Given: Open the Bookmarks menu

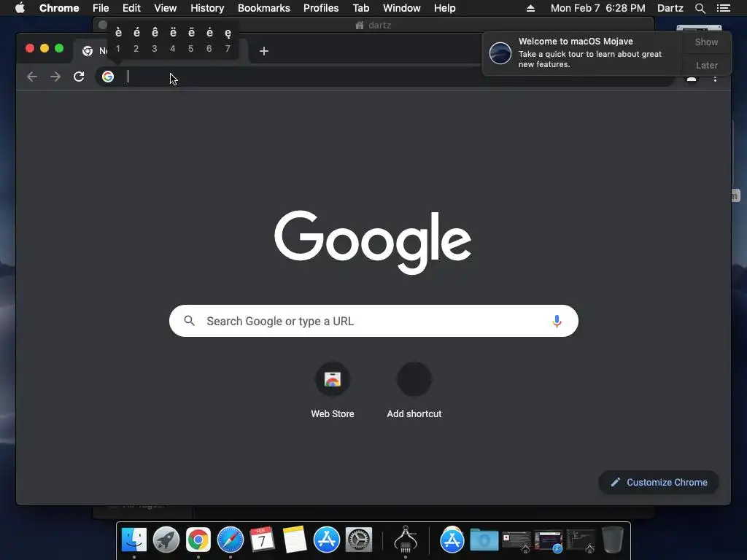Looking at the screenshot, I should pos(264,8).
